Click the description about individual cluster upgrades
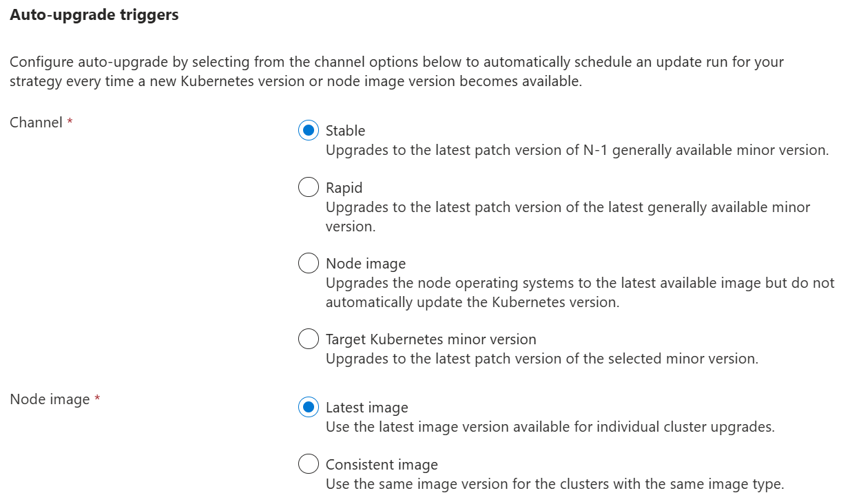The height and width of the screenshot is (504, 850). tap(550, 427)
